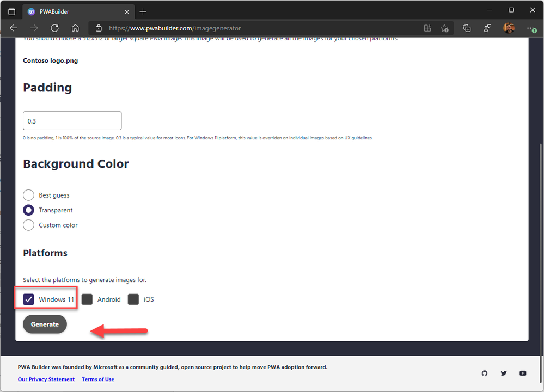Reload the page with Refresh icon

55,28
